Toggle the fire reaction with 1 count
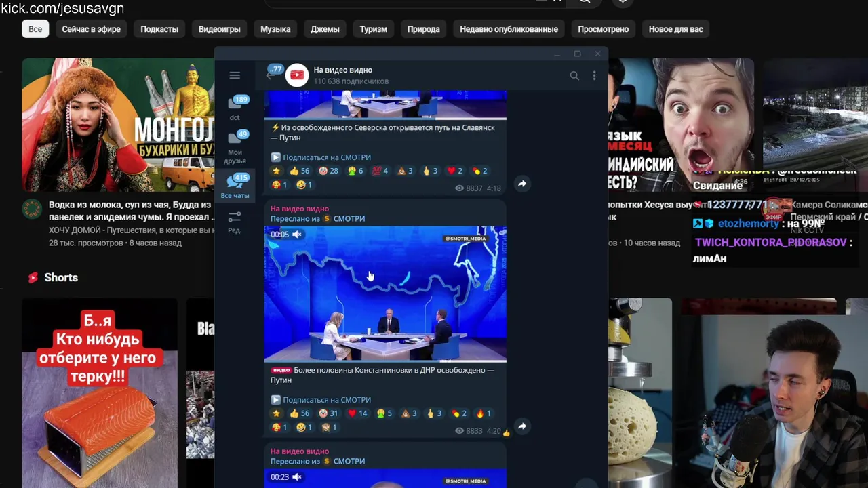Image resolution: width=868 pixels, height=488 pixels. pyautogui.click(x=484, y=413)
